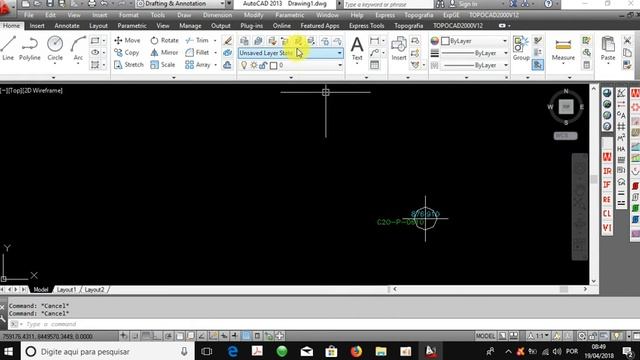Click the ViewCube Top face
The width and height of the screenshot is (640, 360).
[x=566, y=107]
